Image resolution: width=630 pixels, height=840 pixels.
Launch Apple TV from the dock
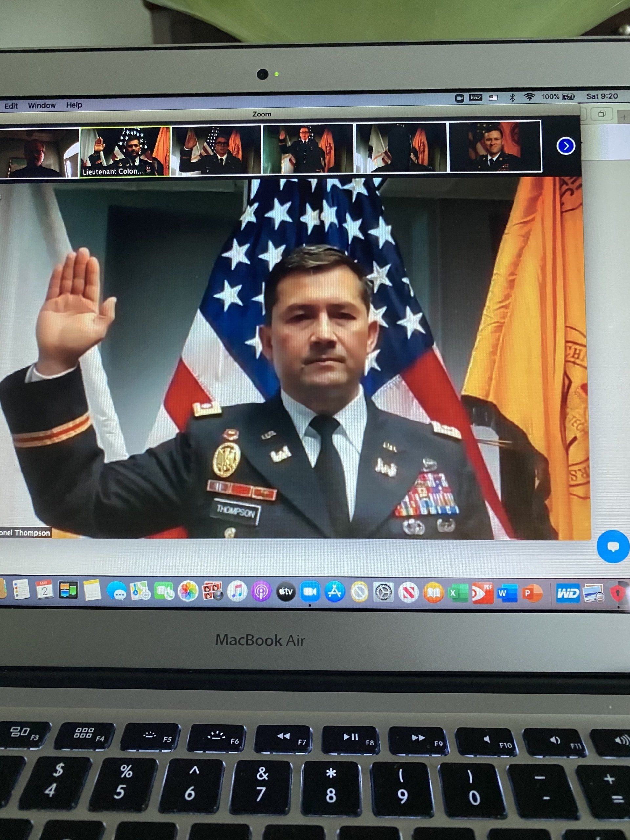(285, 591)
